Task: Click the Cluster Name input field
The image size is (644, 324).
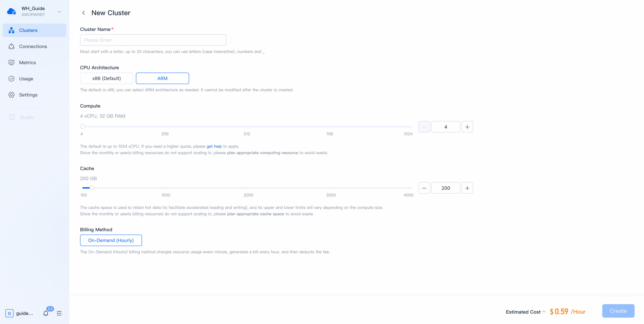Action: pyautogui.click(x=153, y=40)
